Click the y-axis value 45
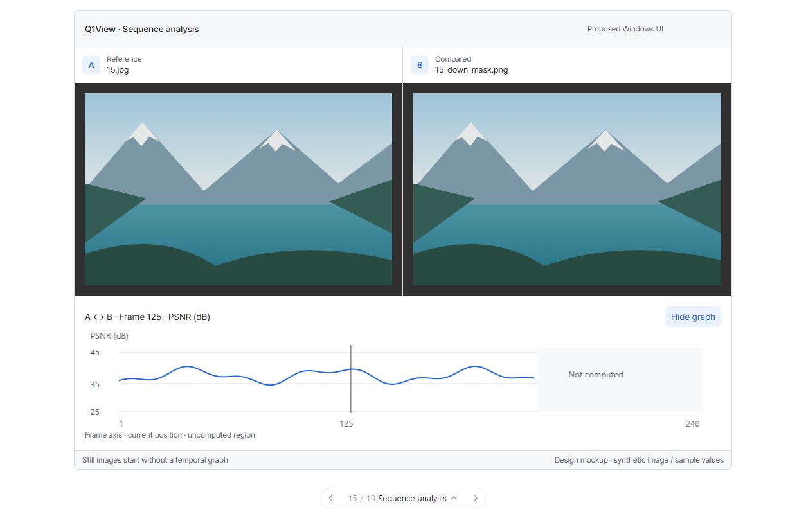The image size is (806, 532). coord(95,353)
